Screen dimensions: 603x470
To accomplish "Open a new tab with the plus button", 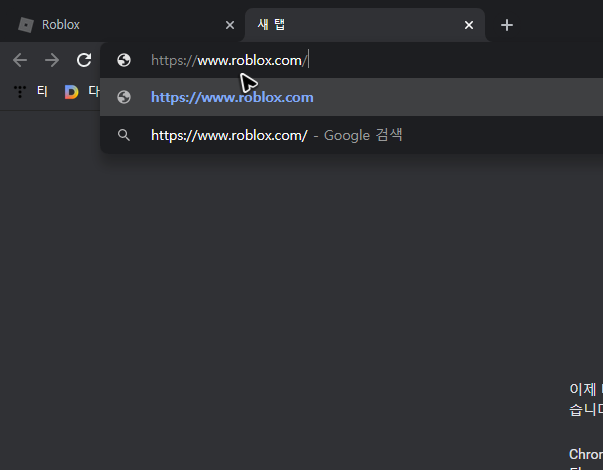I will 507,25.
